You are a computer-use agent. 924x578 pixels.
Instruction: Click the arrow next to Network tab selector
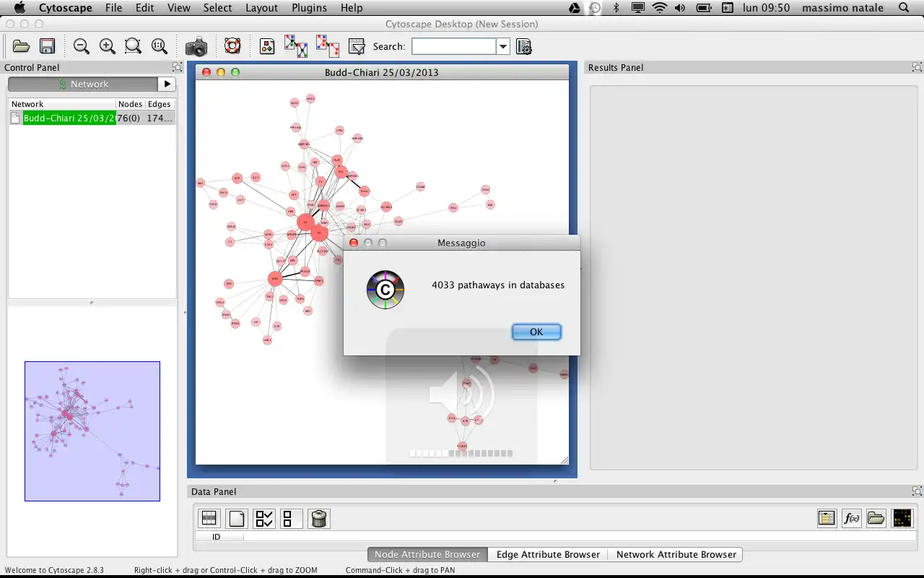(x=167, y=84)
